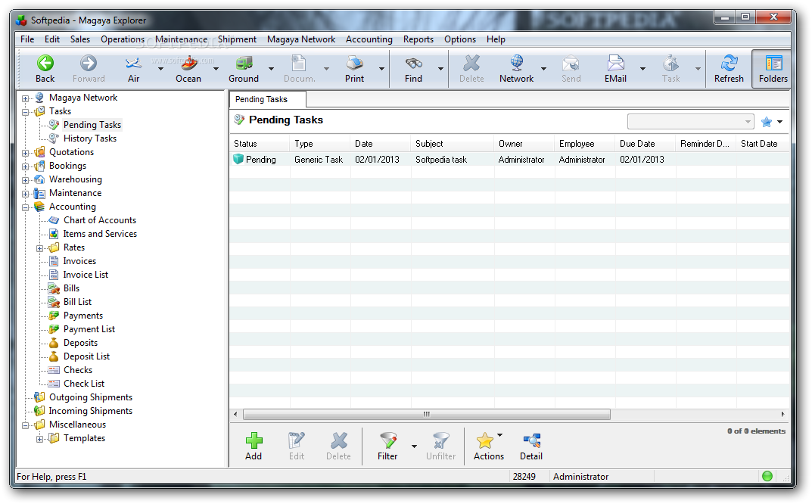The image size is (812, 504).
Task: Click the Network globe toolbar icon
Action: pos(516,64)
